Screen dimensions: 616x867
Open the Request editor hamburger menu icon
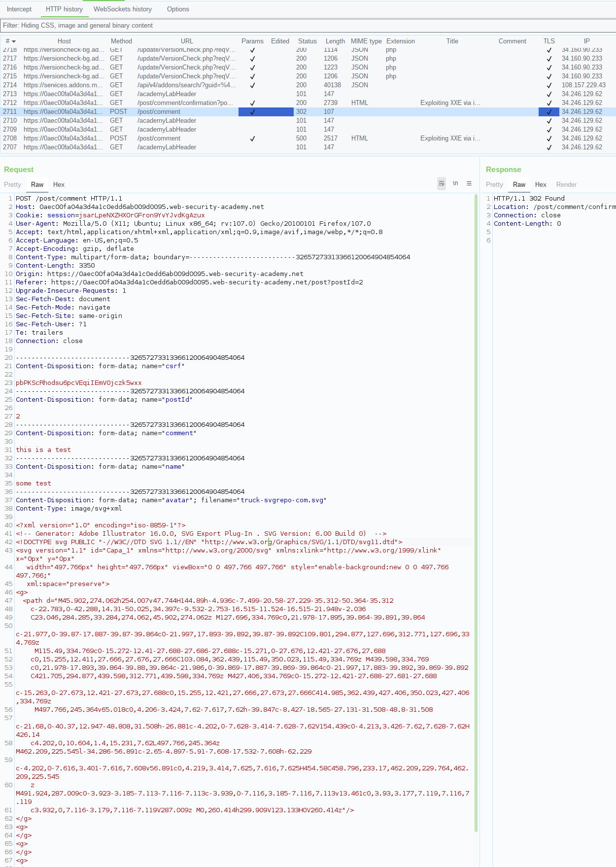[469, 183]
